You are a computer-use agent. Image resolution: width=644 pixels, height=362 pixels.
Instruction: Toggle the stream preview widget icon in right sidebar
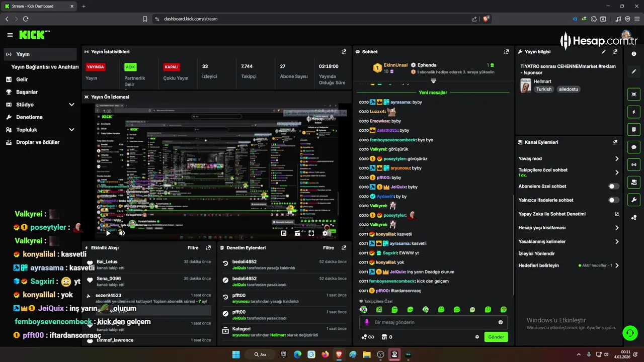pos(634,94)
